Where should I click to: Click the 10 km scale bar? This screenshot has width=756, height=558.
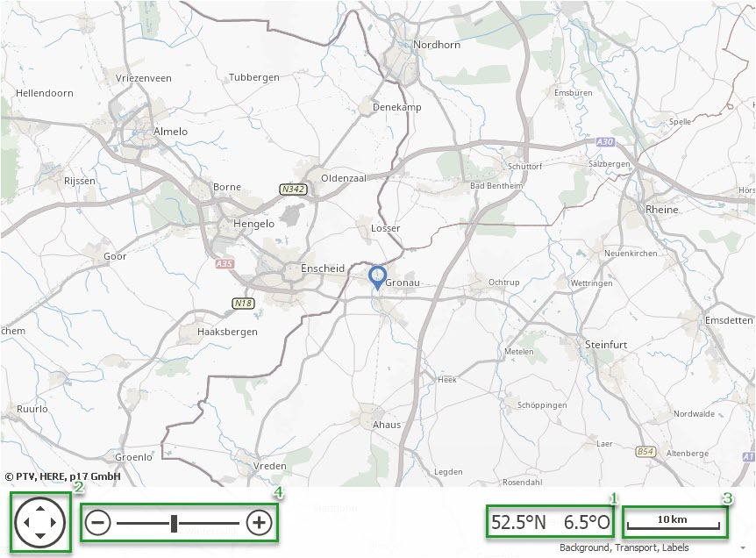(674, 522)
